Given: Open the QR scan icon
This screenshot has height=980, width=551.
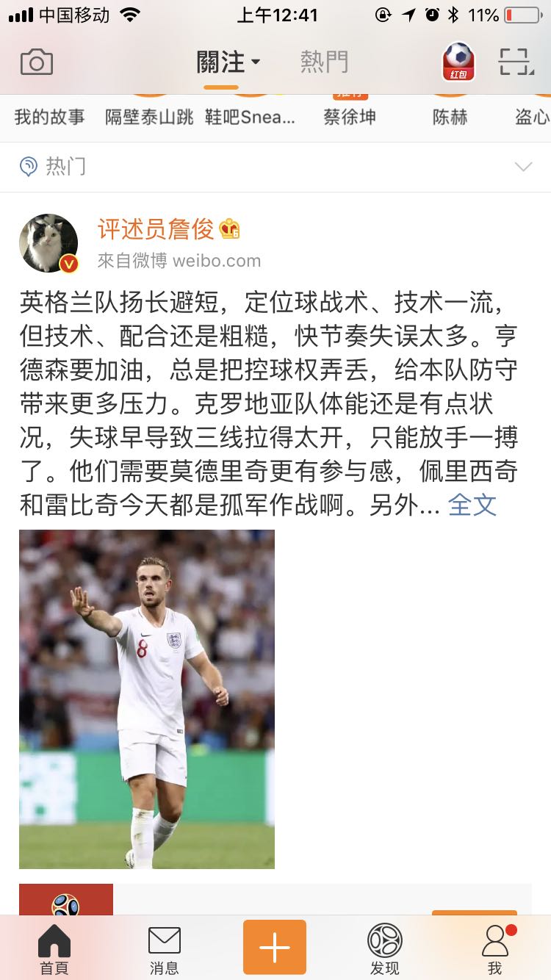Looking at the screenshot, I should coord(515,62).
